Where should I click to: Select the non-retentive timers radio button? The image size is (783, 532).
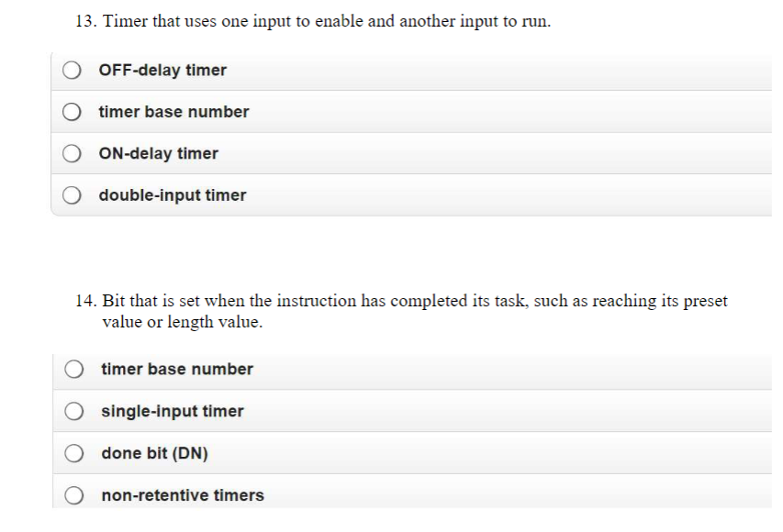tap(73, 494)
